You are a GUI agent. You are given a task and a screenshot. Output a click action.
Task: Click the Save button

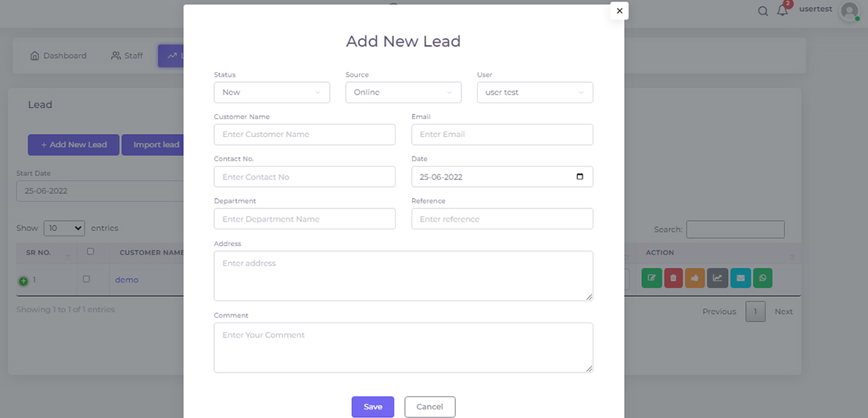coord(372,407)
